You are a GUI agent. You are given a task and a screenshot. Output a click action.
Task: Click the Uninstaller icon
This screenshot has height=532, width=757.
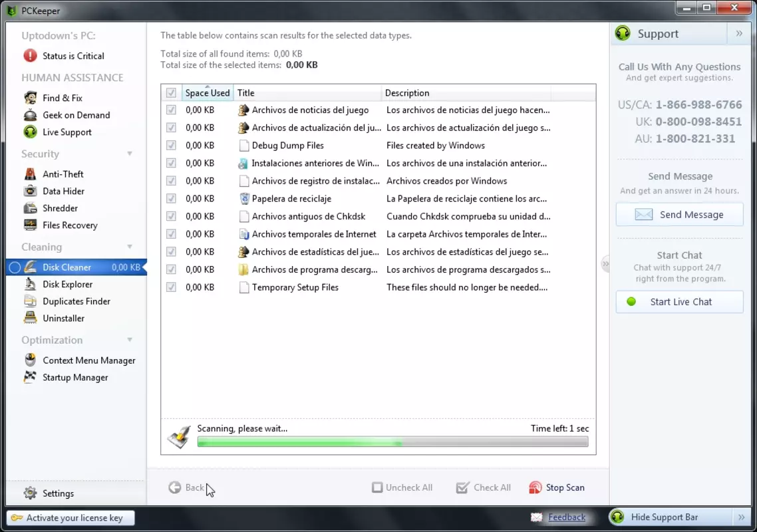click(x=31, y=318)
